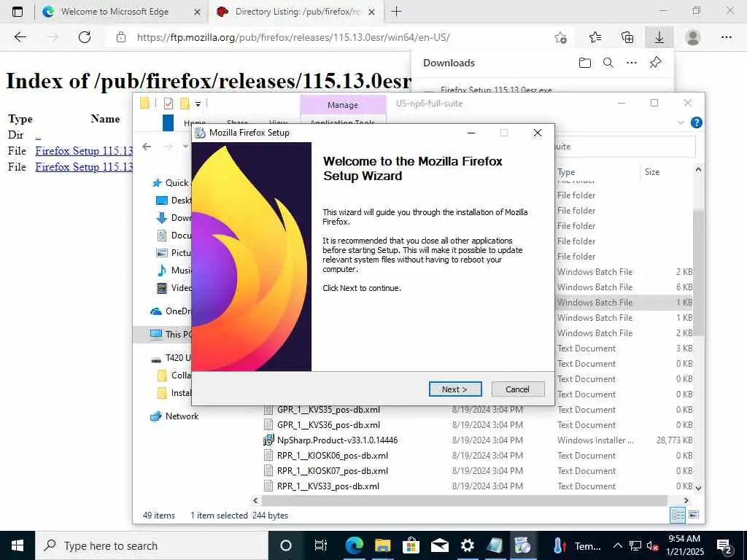The image size is (747, 560).
Task: Open Edge Settings and more menu
Action: 726,37
